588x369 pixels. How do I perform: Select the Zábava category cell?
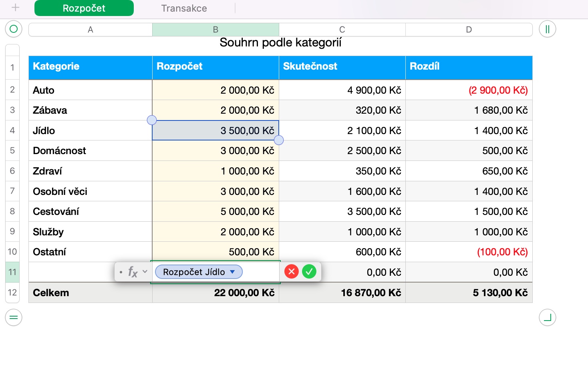91,110
